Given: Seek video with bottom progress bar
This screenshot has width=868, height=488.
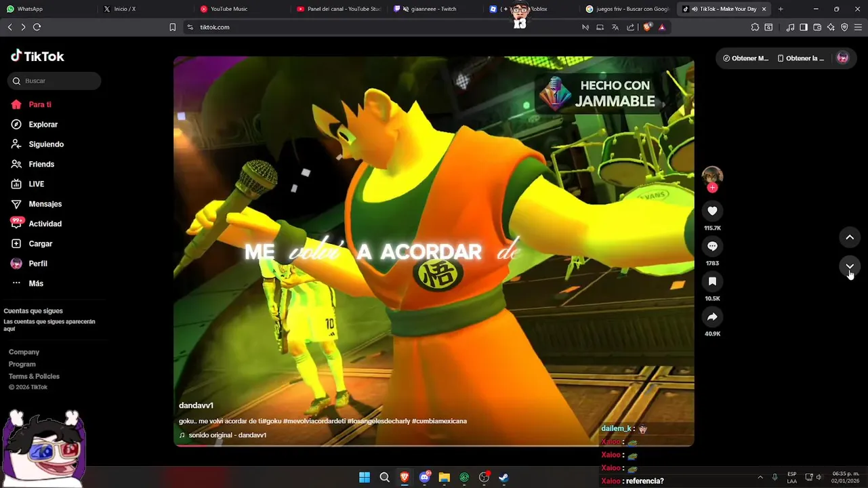Looking at the screenshot, I should click(x=434, y=445).
